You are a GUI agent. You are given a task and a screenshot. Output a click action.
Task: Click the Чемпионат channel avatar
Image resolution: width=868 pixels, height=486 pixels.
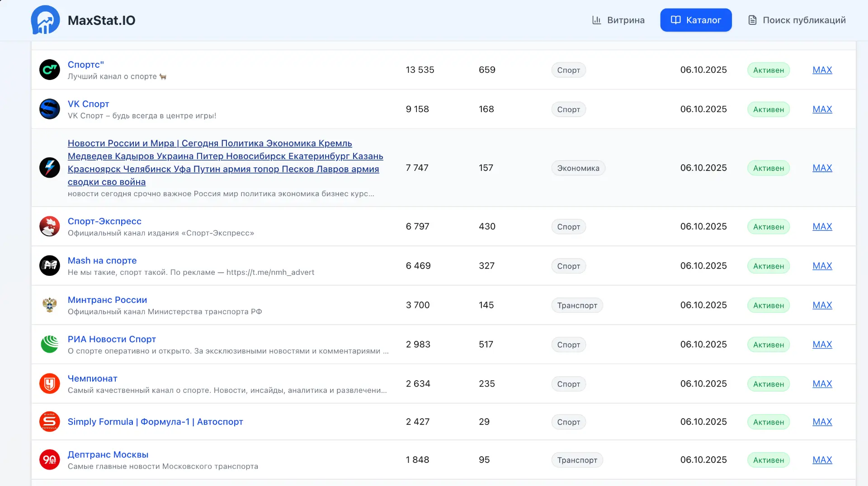coord(50,384)
